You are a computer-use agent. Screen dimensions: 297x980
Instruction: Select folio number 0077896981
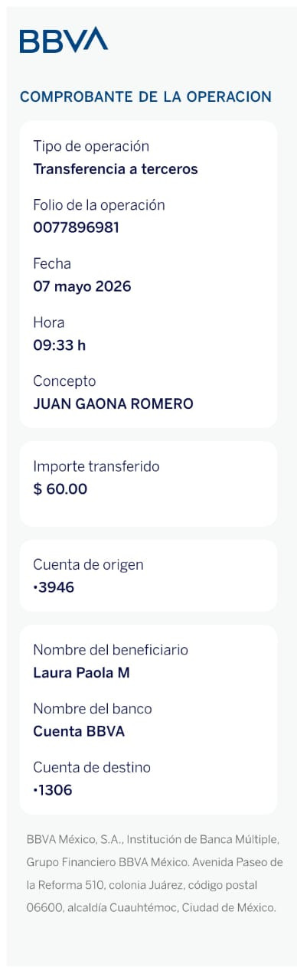click(76, 227)
